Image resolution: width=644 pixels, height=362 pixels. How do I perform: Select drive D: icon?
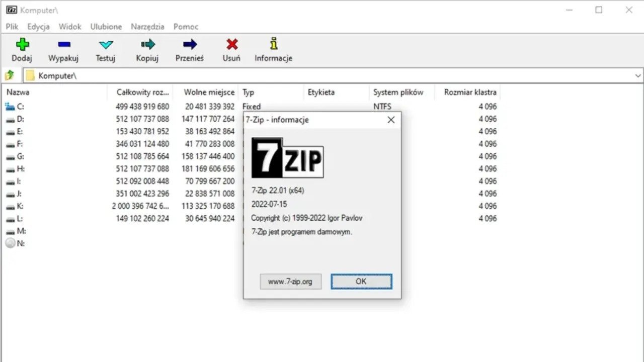point(10,119)
